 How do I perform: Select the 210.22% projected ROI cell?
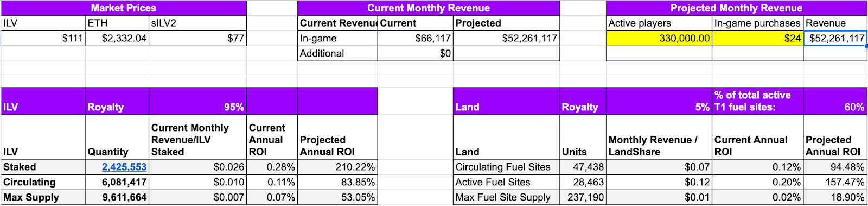[337, 167]
